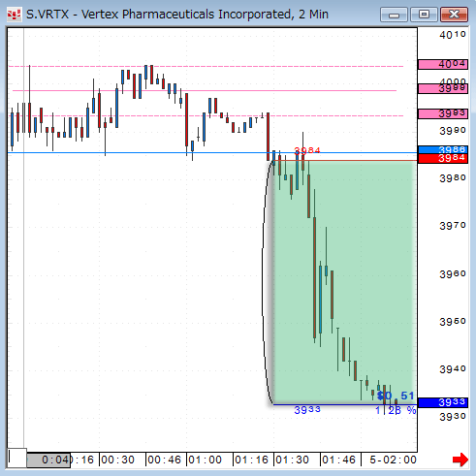Close the S.VRTX chart window
Viewport: 476px width, 476px height.
pos(454,15)
